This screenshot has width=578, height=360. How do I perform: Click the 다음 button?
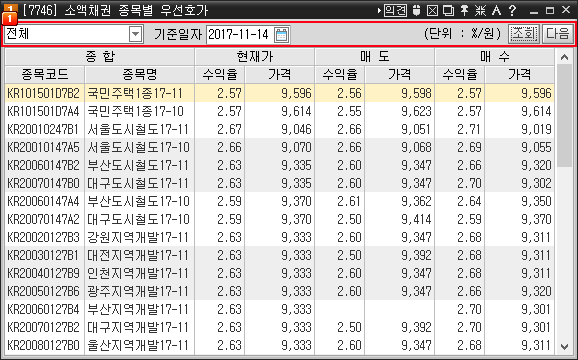coord(557,34)
